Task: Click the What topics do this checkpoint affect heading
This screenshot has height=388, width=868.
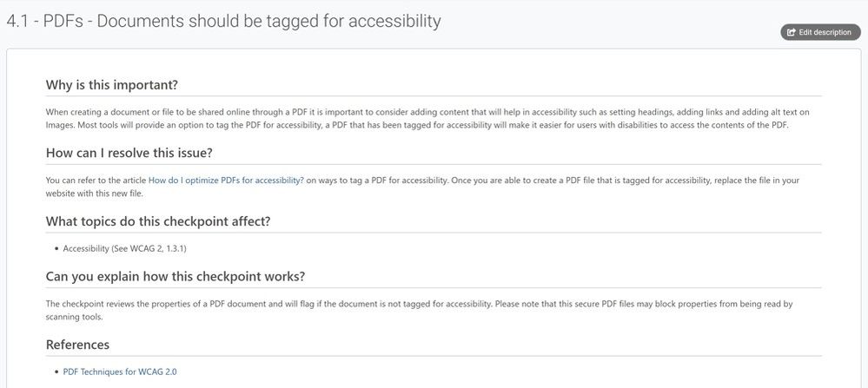Action: [158, 221]
